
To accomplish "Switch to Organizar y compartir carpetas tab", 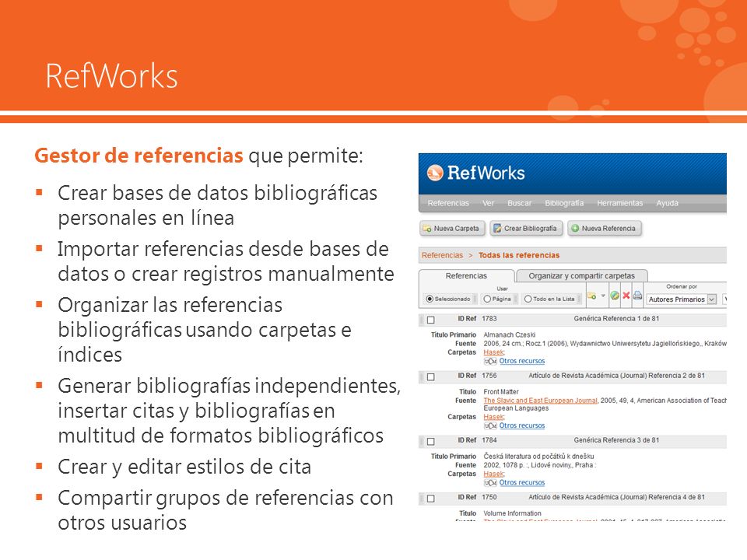I will pyautogui.click(x=582, y=275).
